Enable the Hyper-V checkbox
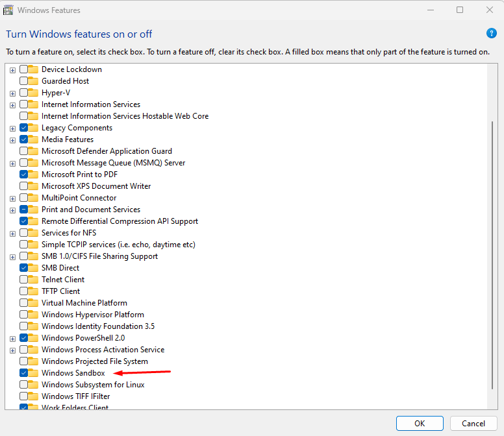Viewport: 504px width, 436px height. [x=23, y=93]
